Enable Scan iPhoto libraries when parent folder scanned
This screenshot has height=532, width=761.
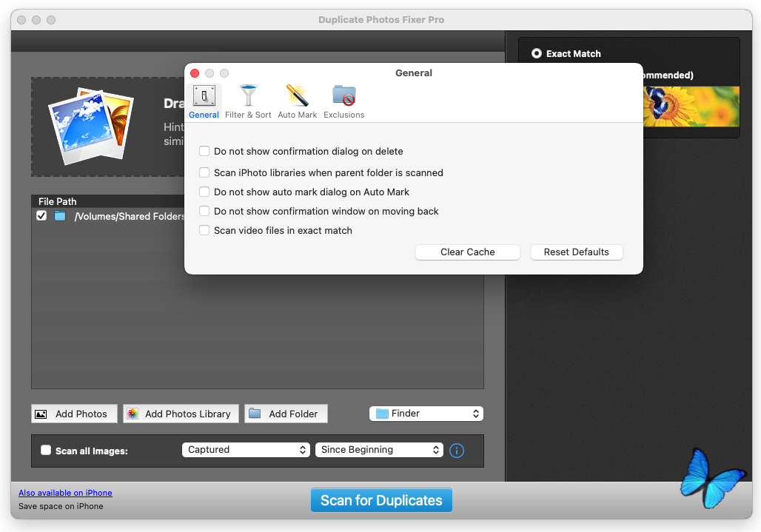pyautogui.click(x=204, y=172)
